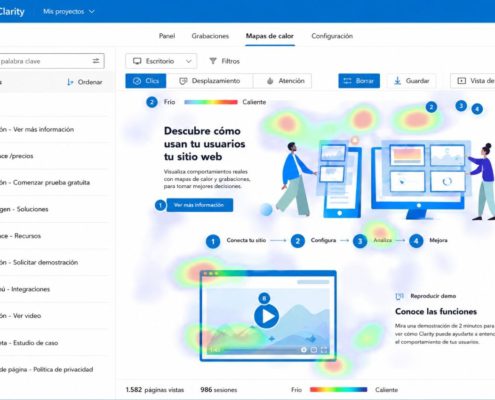Click the Filtros funnel button
Image resolution: width=495 pixels, height=400 pixels.
coord(224,61)
